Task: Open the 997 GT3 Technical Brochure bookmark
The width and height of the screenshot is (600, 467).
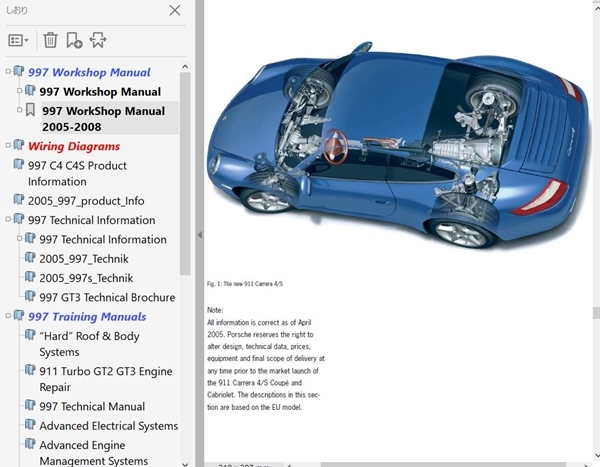Action: tap(107, 297)
